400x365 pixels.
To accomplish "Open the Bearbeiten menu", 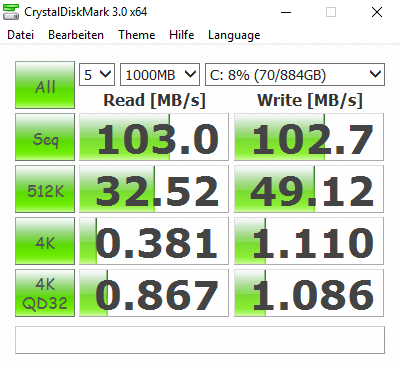I will (76, 35).
